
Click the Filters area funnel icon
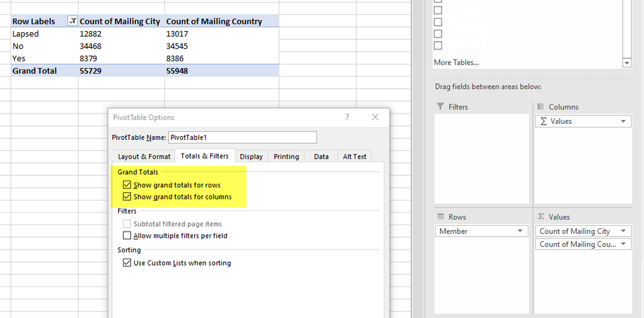[440, 107]
